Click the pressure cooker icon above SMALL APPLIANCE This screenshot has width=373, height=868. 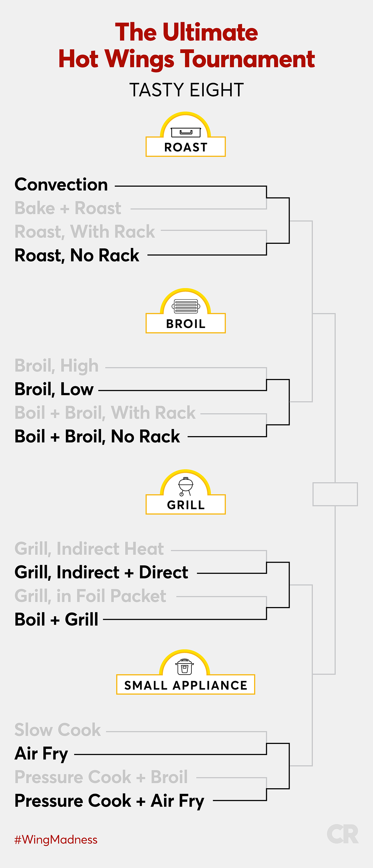point(184,666)
